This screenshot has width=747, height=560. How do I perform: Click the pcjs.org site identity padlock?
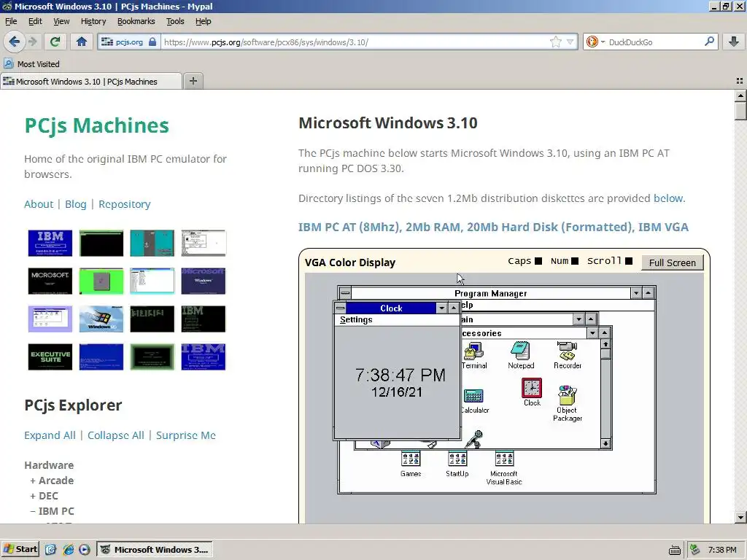(152, 42)
